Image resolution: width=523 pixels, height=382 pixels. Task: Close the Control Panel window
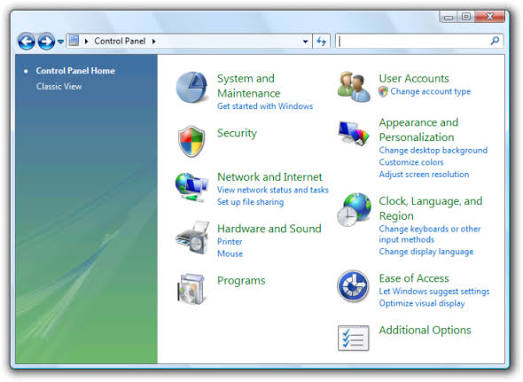coord(490,17)
